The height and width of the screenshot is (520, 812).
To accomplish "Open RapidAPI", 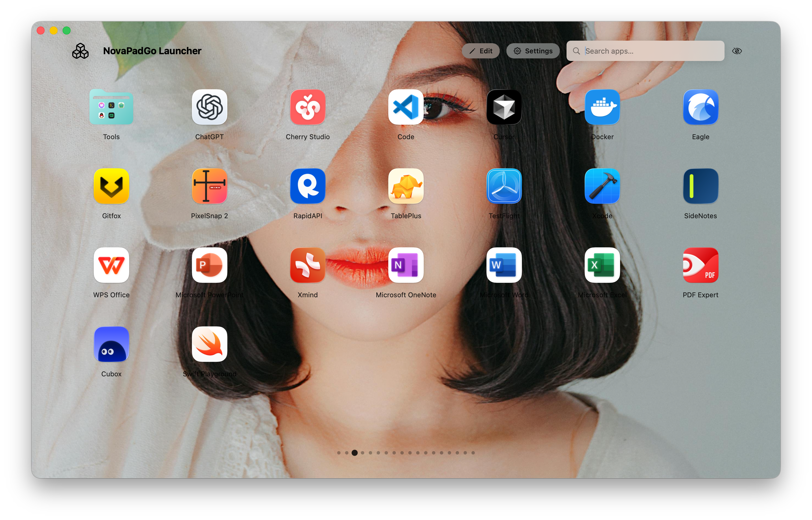I will 308,186.
